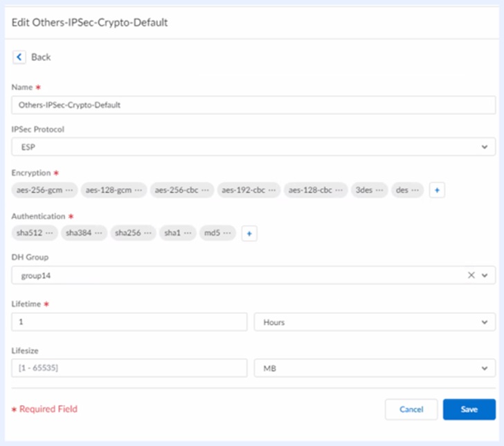Screen dimensions: 504x446
Task: Click the Lifesize value input field
Action: [x=129, y=368]
